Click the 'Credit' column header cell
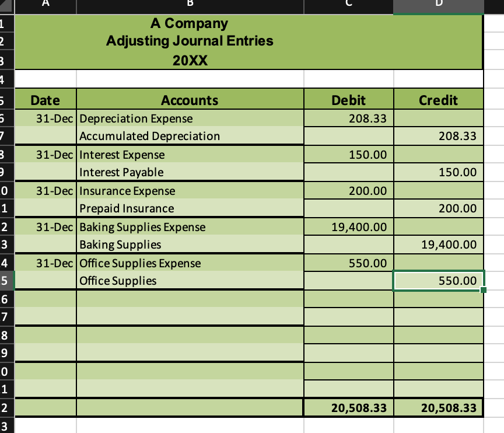The image size is (504, 433). point(438,100)
